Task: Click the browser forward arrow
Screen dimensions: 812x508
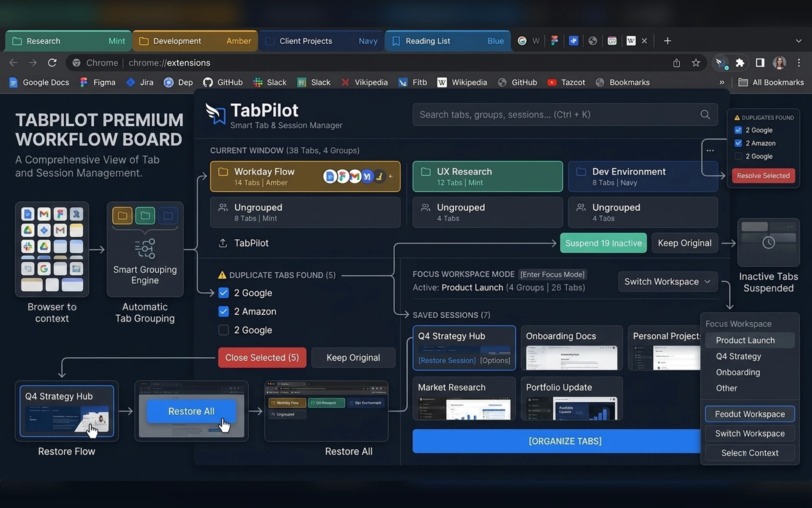Action: tap(32, 63)
